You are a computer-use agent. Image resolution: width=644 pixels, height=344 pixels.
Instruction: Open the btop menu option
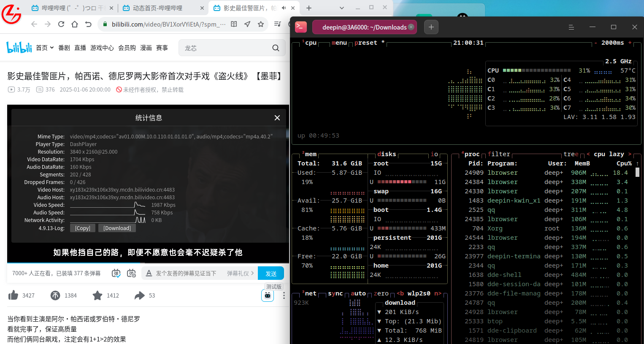pyautogui.click(x=339, y=43)
